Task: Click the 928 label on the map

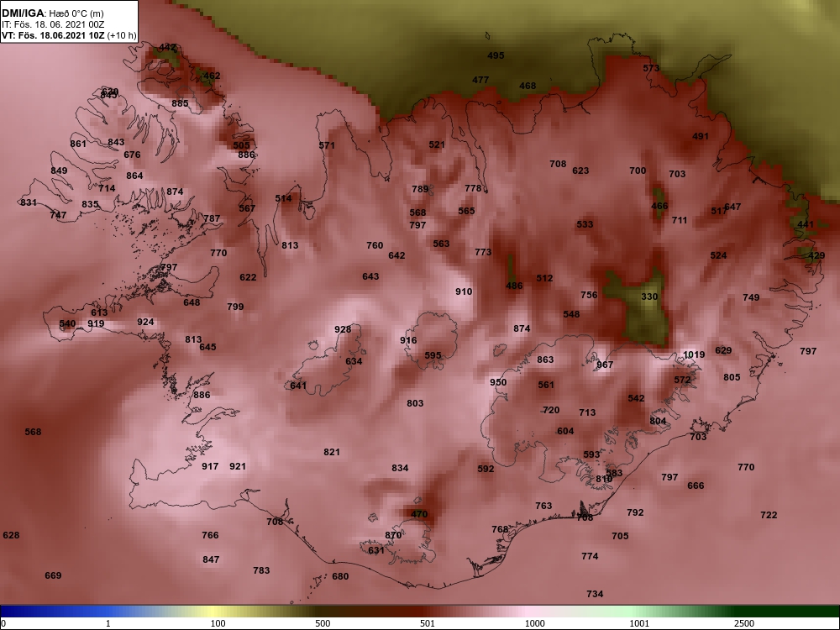Action: [x=343, y=329]
